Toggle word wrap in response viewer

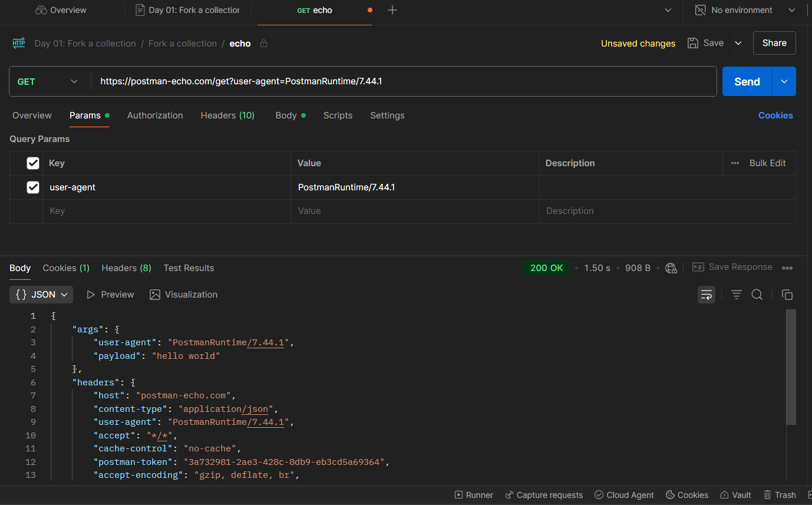707,295
